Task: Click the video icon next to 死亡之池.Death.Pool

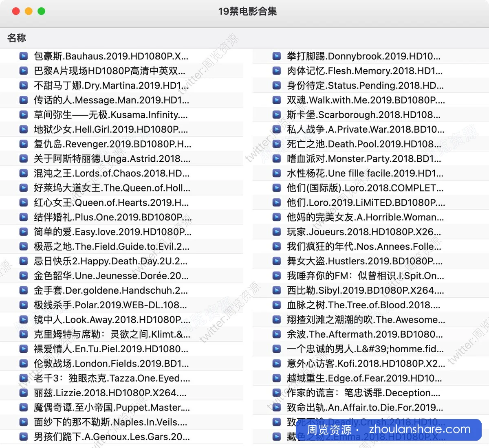Action: (277, 144)
